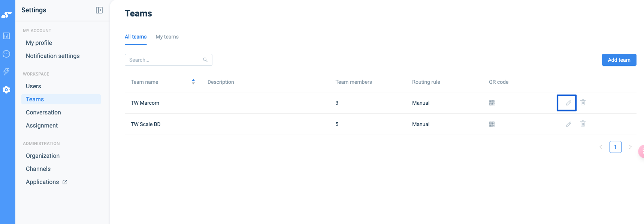The width and height of the screenshot is (644, 224).
Task: Select the All teams tab
Action: (136, 37)
